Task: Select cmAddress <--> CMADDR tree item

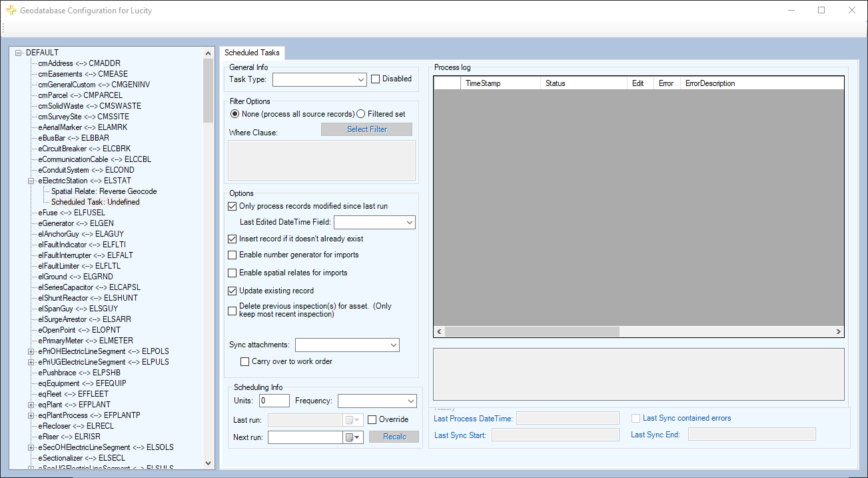Action: click(79, 63)
